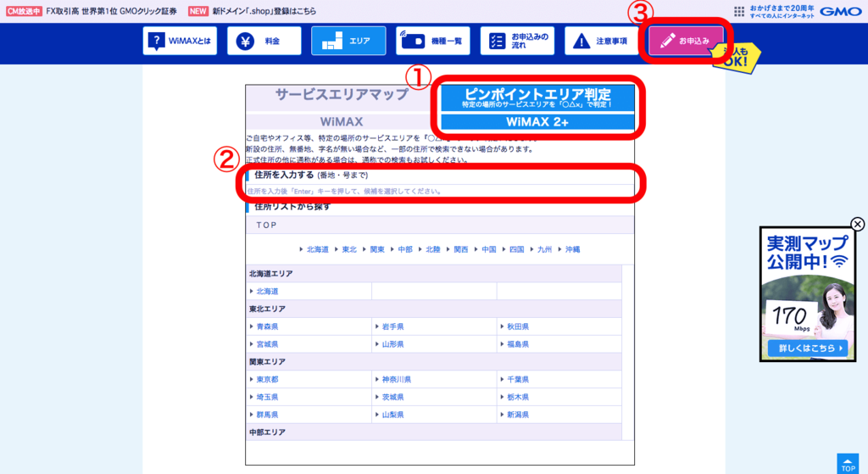Select 神奈川県 prefecture
Screen dimensions: 868x474
point(397,380)
